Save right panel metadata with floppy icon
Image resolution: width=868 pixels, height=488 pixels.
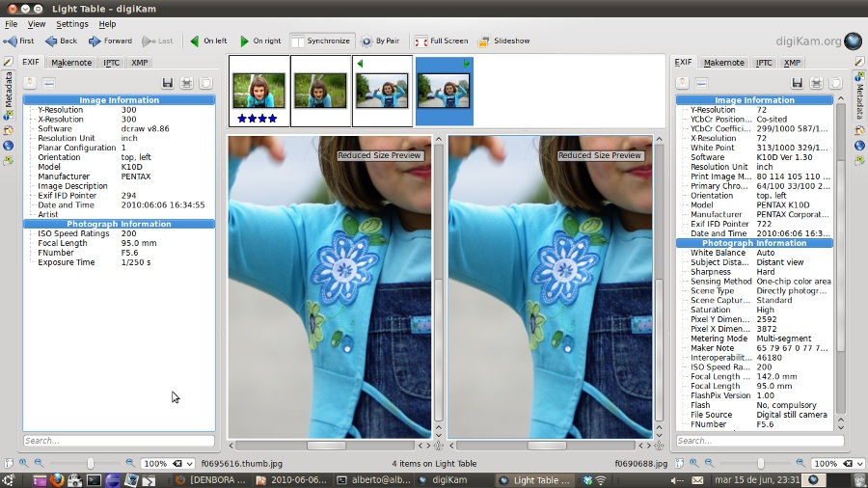(798, 83)
